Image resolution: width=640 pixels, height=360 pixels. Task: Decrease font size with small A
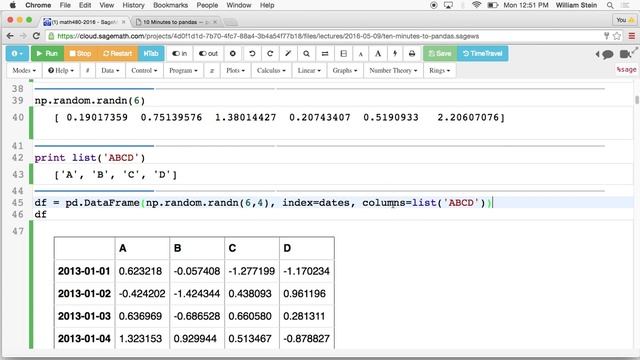pyautogui.click(x=360, y=54)
